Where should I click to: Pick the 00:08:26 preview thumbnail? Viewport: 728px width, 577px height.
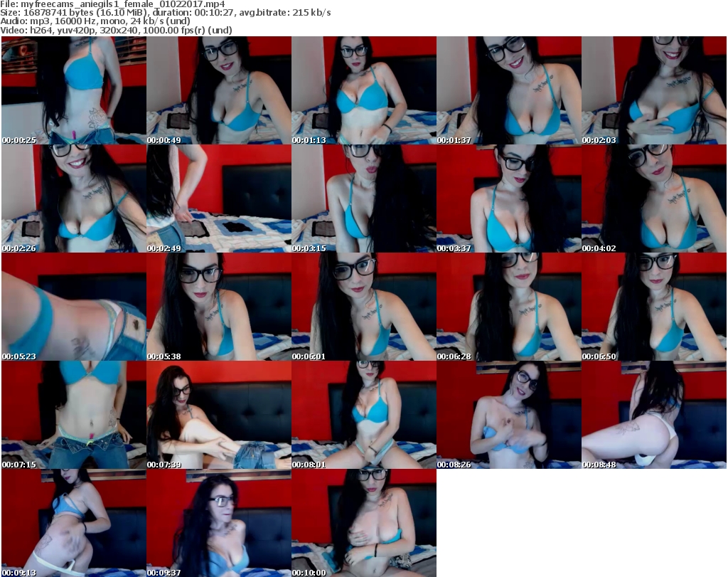[509, 415]
